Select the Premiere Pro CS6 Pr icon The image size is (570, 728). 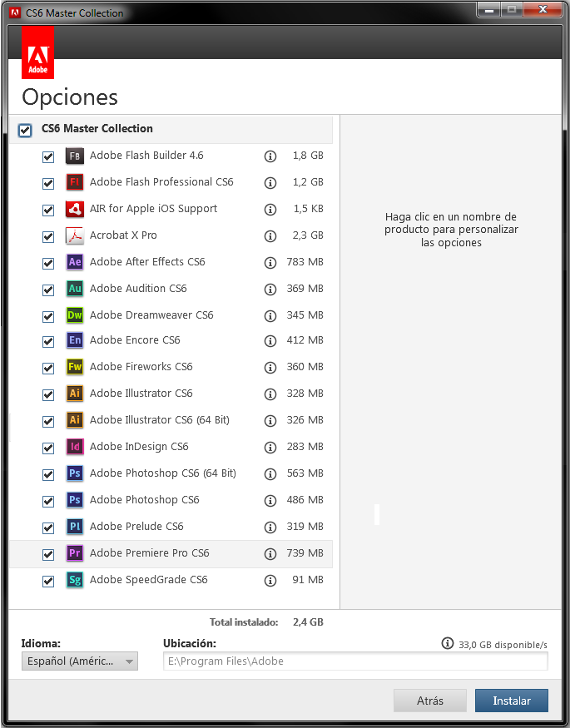coord(75,553)
